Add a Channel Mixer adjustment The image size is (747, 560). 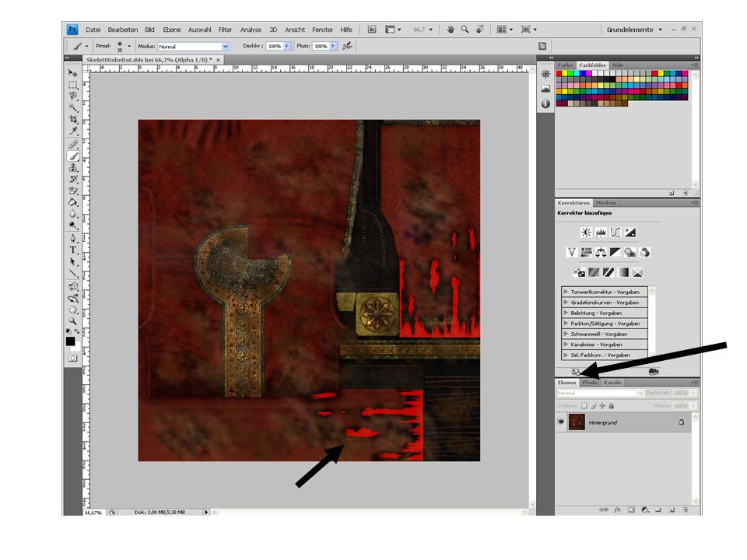pyautogui.click(x=644, y=252)
